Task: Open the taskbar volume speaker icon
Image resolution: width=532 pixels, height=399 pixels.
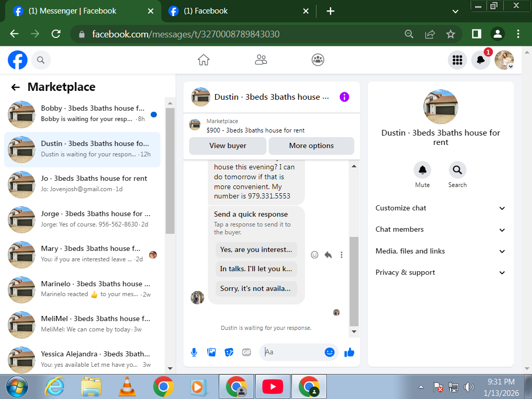Action: coord(469,387)
